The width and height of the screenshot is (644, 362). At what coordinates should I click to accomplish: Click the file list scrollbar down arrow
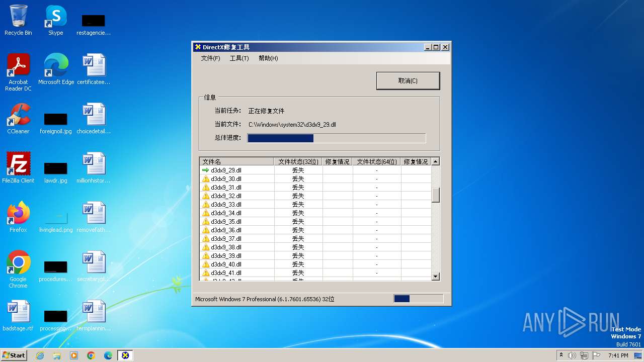[436, 277]
